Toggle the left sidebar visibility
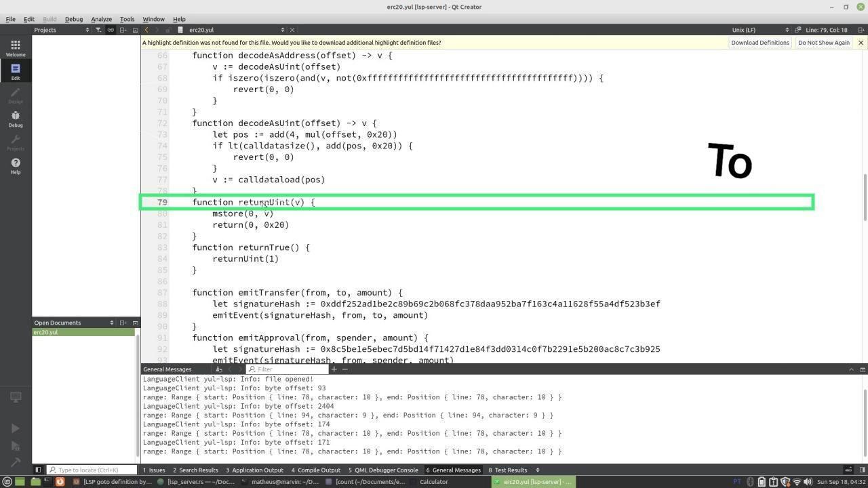The image size is (868, 488). [38, 470]
